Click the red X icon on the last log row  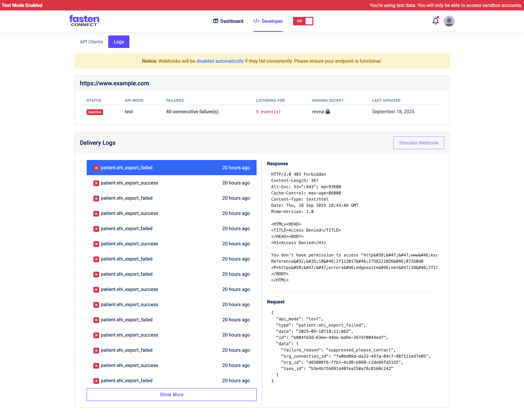pos(96,381)
